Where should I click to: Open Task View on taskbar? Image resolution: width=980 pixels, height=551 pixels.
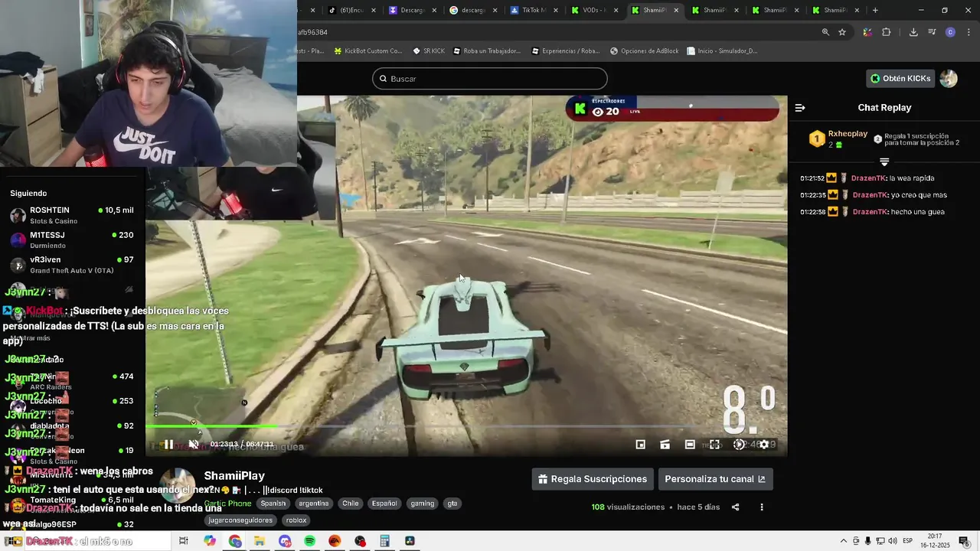[184, 541]
